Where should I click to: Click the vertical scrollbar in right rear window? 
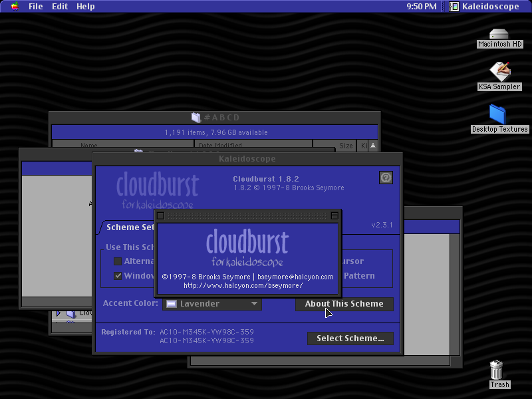tap(455, 295)
